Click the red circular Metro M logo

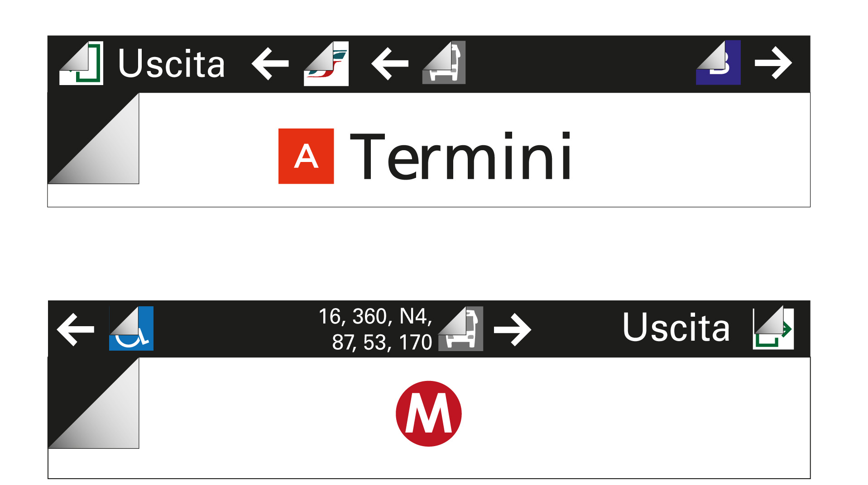(x=429, y=414)
